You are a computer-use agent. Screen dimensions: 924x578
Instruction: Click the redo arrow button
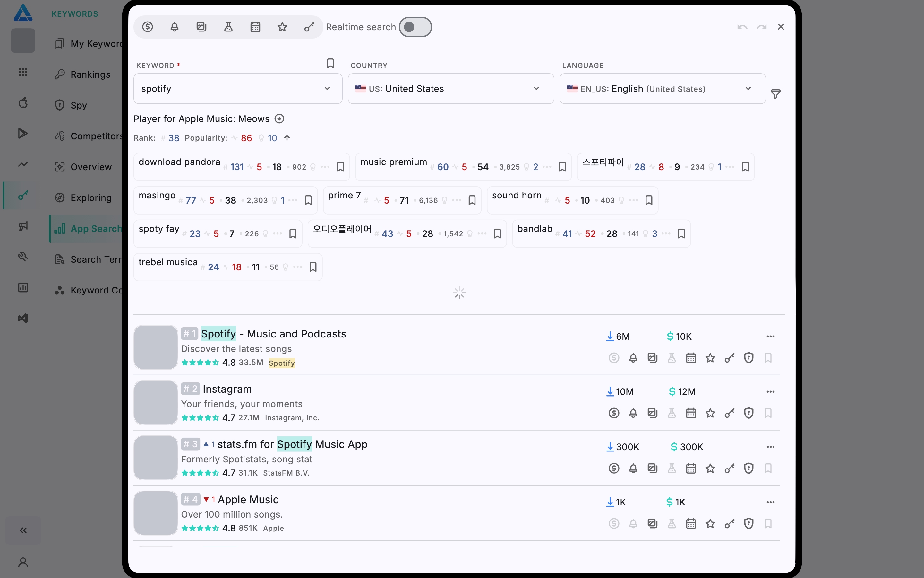tap(762, 27)
